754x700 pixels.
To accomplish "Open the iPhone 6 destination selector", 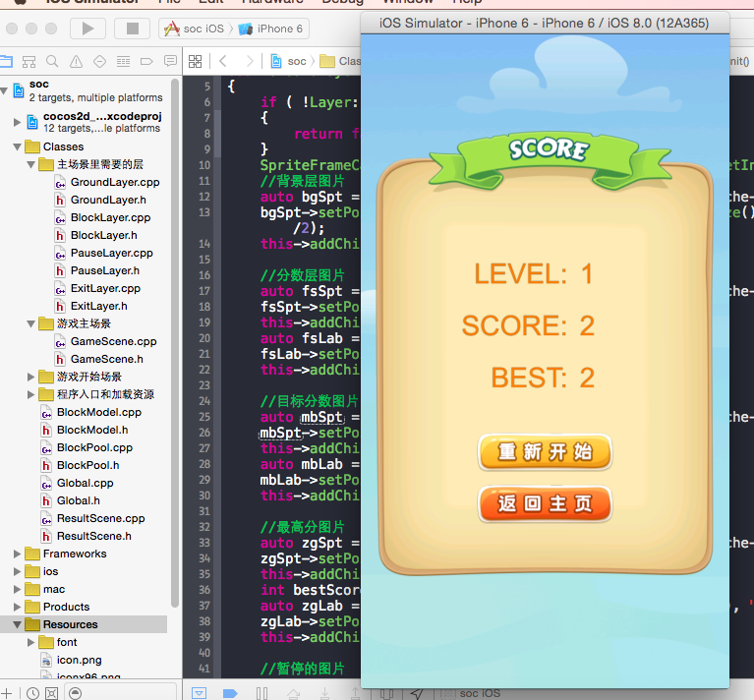I will (270, 29).
